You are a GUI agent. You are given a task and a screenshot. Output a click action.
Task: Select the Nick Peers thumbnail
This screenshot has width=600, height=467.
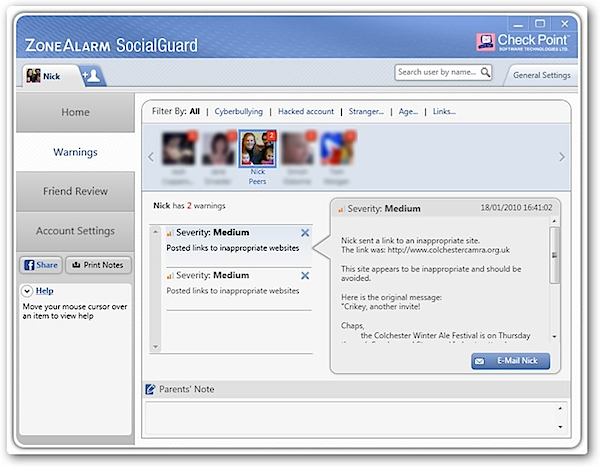(x=257, y=149)
